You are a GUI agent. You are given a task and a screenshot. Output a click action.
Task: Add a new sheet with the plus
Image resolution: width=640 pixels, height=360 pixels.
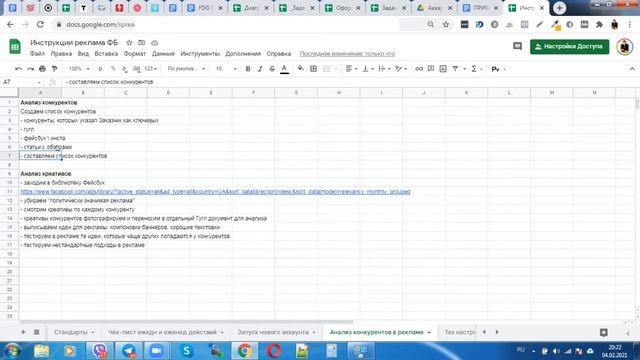[23, 332]
